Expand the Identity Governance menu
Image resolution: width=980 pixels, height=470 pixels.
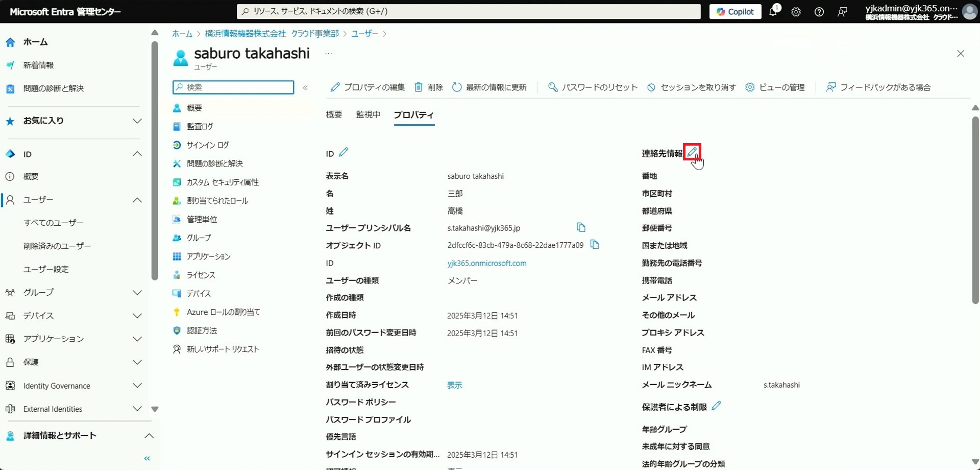137,386
